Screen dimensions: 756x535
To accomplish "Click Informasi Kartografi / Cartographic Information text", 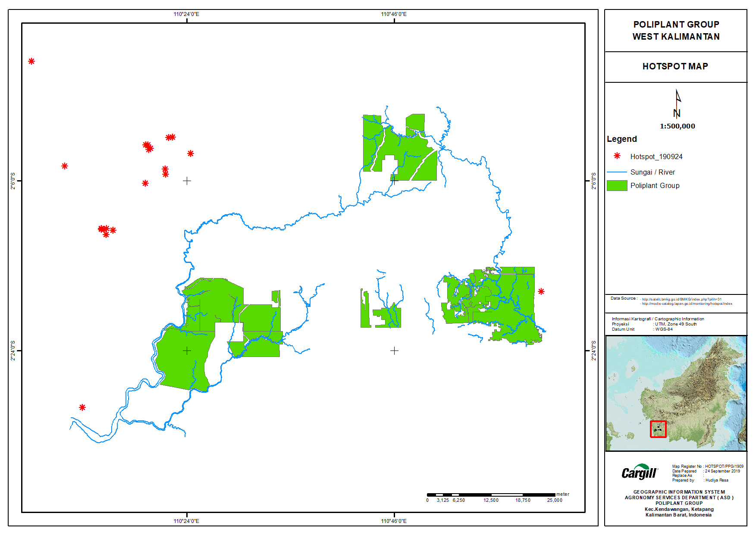I will (658, 319).
